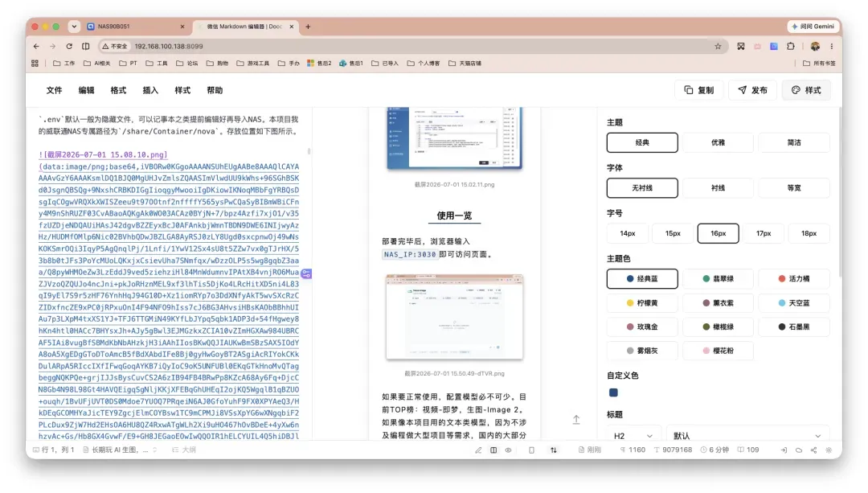Expand the H2 heading level dropdown
This screenshot has width=868, height=493.
point(634,436)
